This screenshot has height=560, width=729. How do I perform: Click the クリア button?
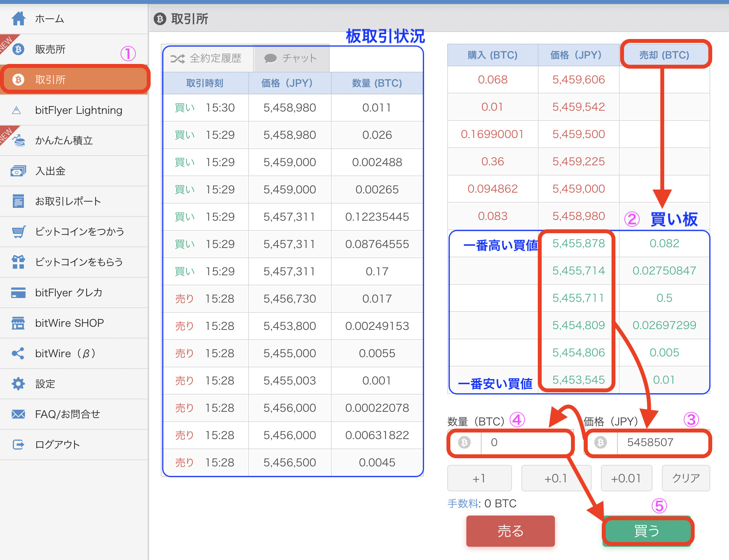[x=686, y=478]
